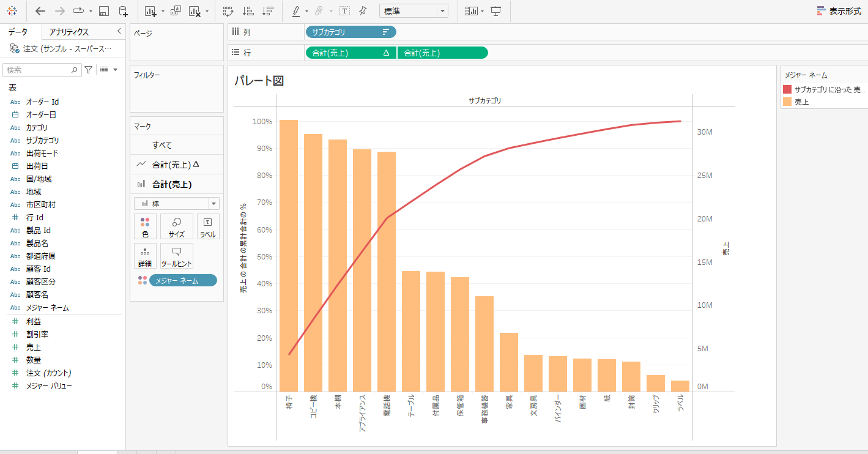Click the ツールヒント tooltip button

[177, 256]
